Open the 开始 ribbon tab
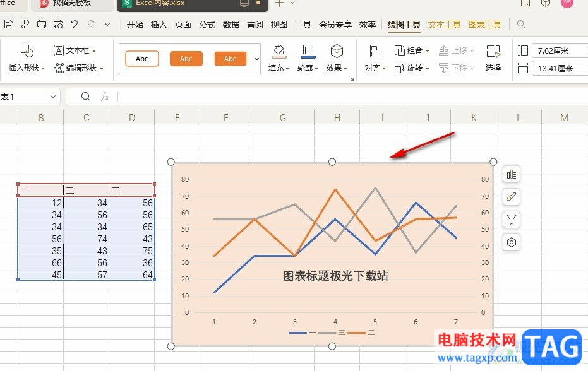Viewport: 588px width, 371px height. [x=135, y=25]
